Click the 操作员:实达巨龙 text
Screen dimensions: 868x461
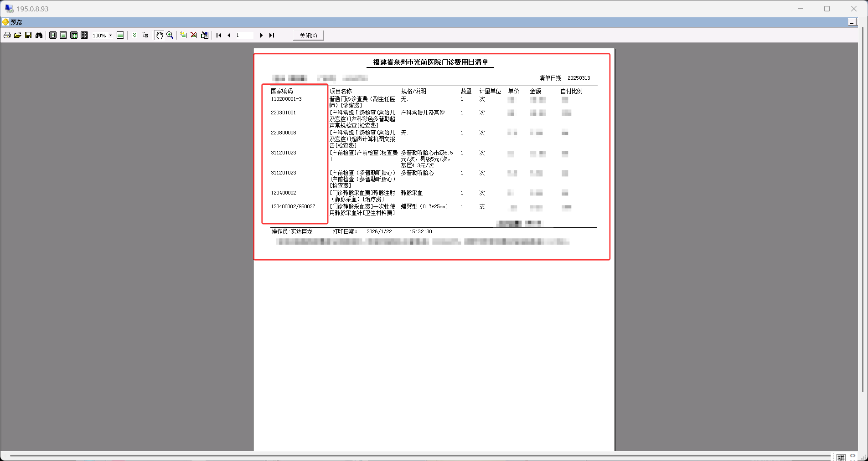pos(292,231)
